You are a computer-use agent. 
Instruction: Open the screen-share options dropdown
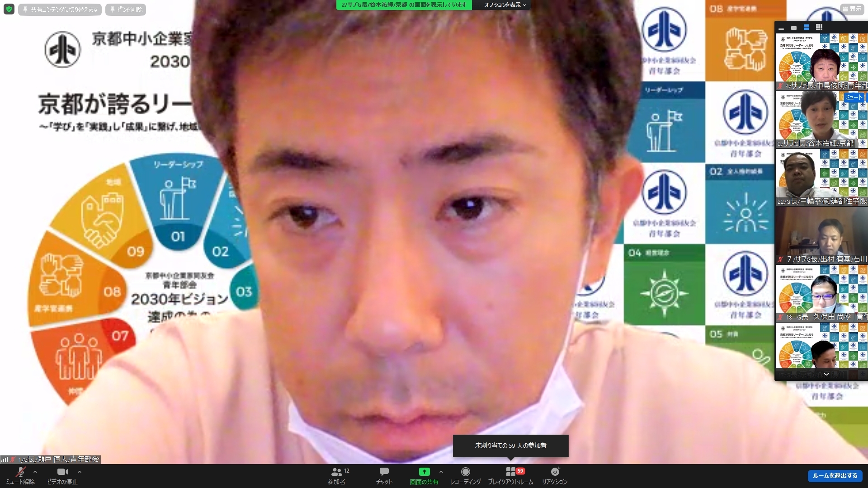coord(505,5)
